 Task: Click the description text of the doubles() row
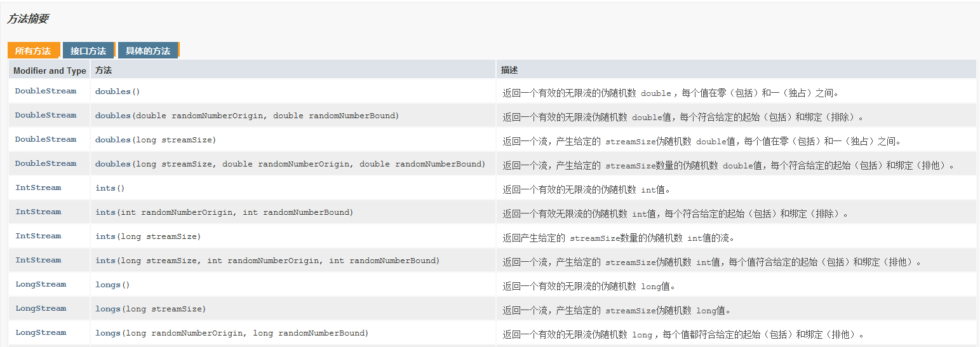coord(671,93)
